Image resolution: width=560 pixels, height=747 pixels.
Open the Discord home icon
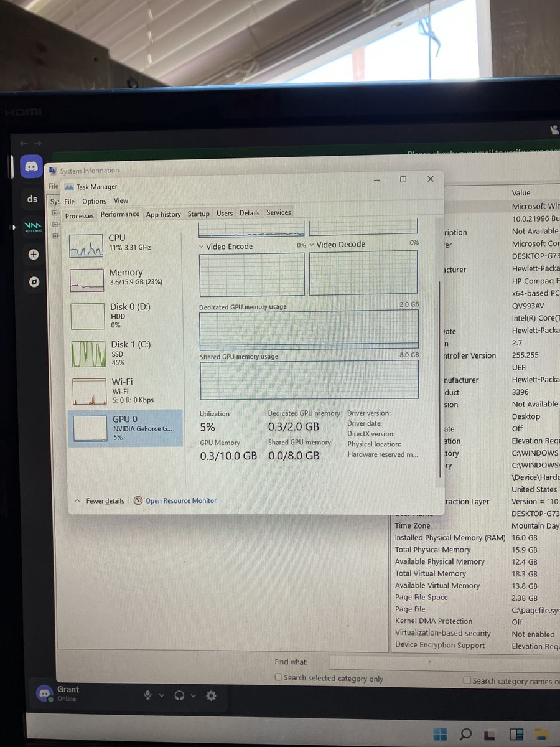coord(32,167)
